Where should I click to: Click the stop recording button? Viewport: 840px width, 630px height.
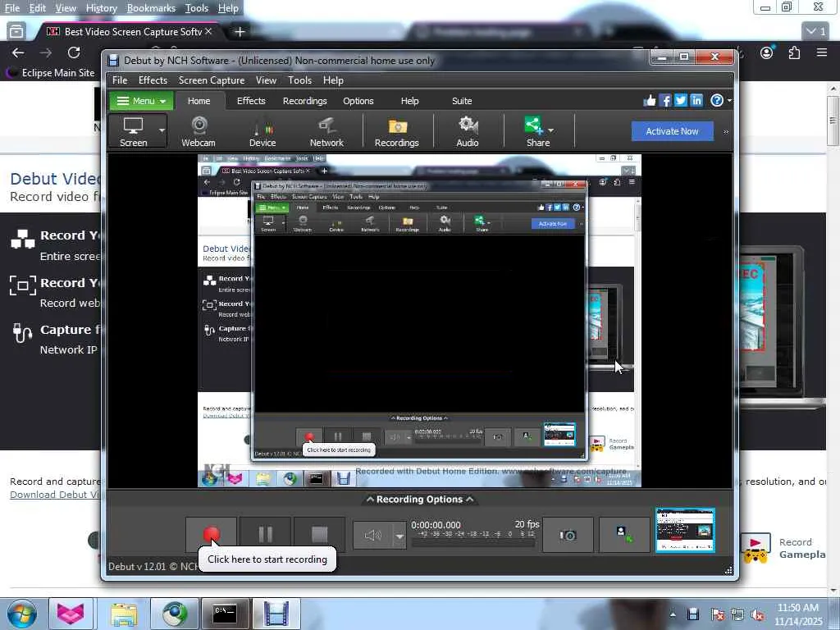tap(319, 535)
